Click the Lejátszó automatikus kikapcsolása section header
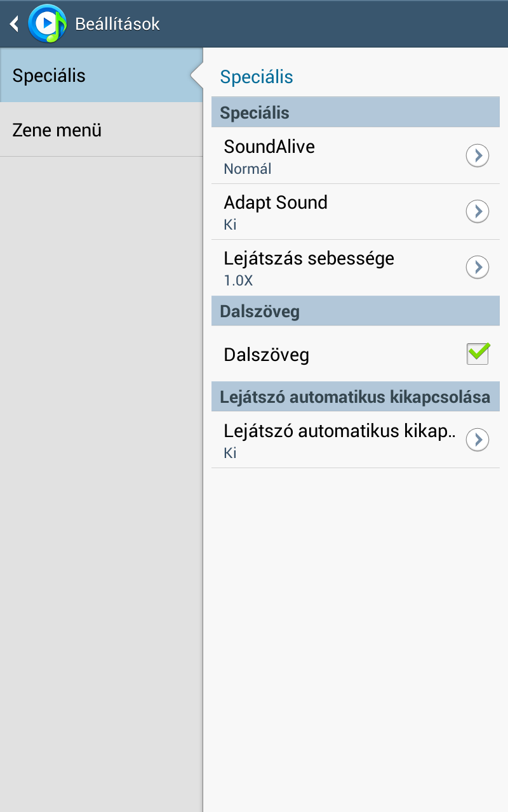Image resolution: width=508 pixels, height=812 pixels. [x=355, y=397]
